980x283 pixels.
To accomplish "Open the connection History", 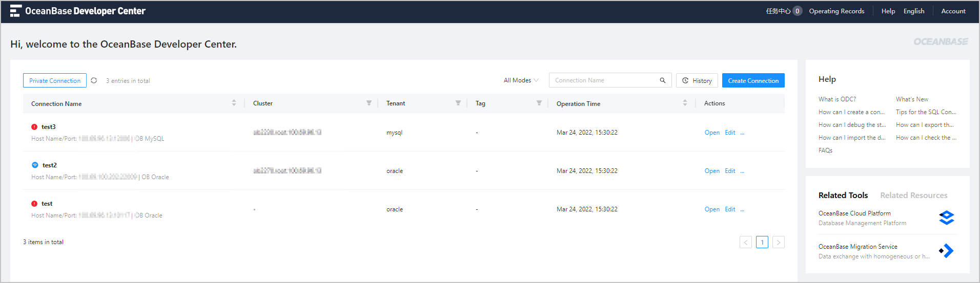I will (697, 80).
